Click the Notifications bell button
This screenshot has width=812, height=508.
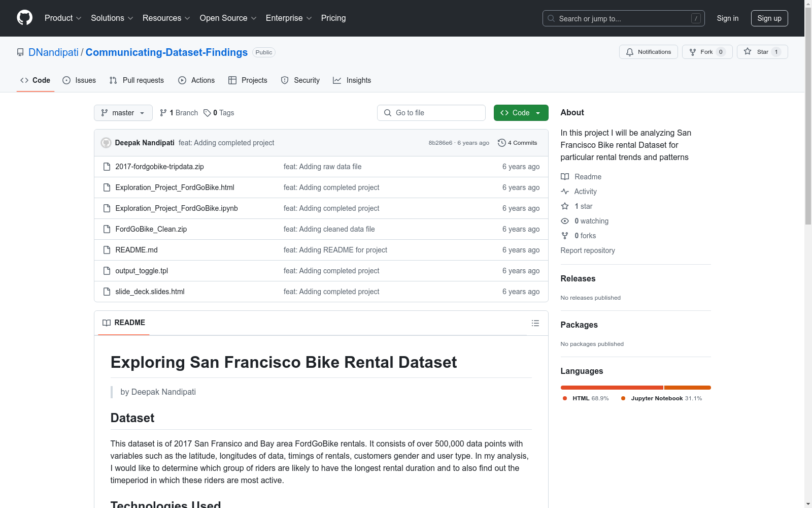pyautogui.click(x=648, y=52)
